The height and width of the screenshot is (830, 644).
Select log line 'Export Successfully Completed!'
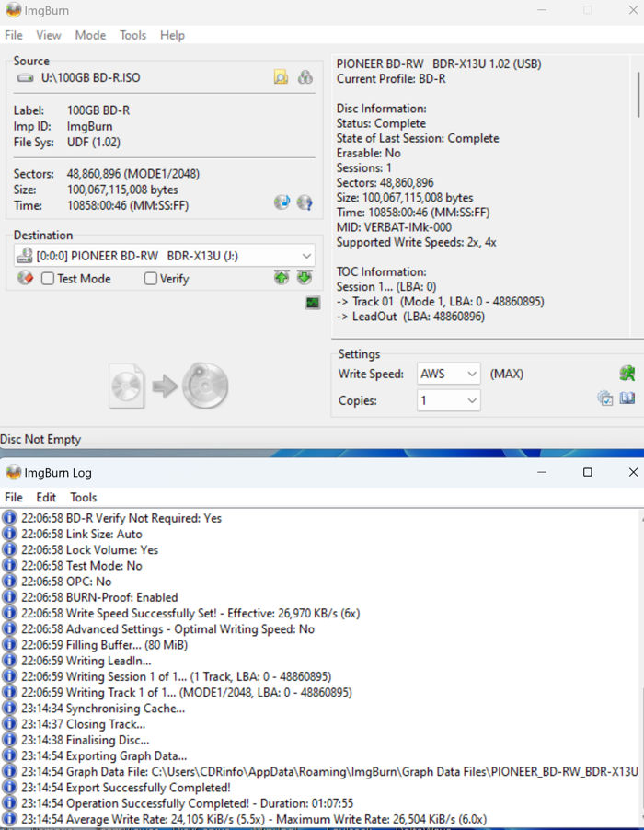click(x=126, y=787)
